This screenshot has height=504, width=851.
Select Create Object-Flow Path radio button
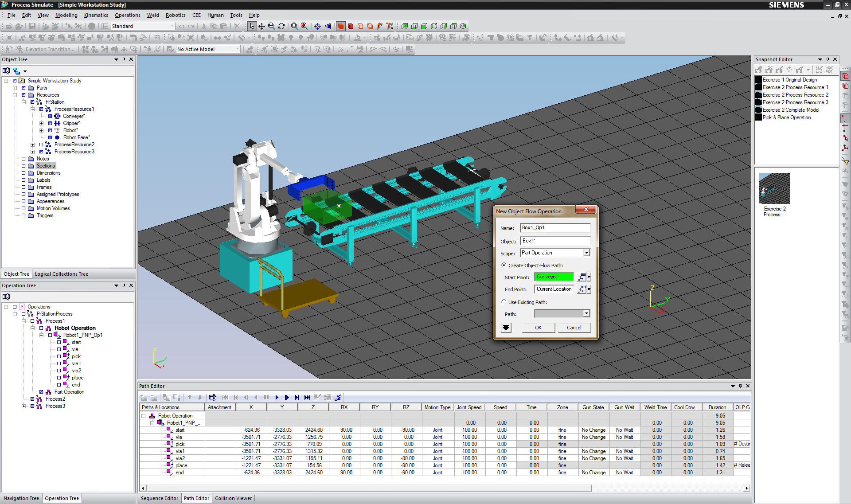pyautogui.click(x=504, y=265)
